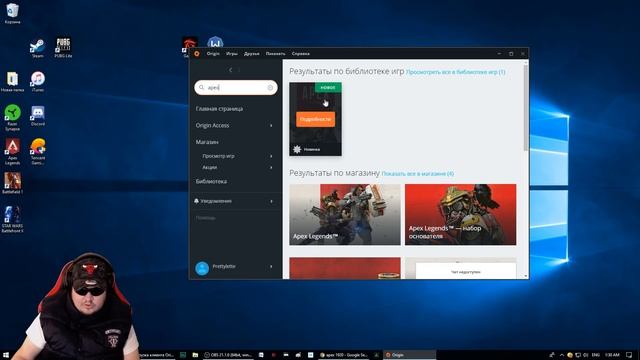
Task: Click the Origin taskbar button
Action: (x=409, y=355)
